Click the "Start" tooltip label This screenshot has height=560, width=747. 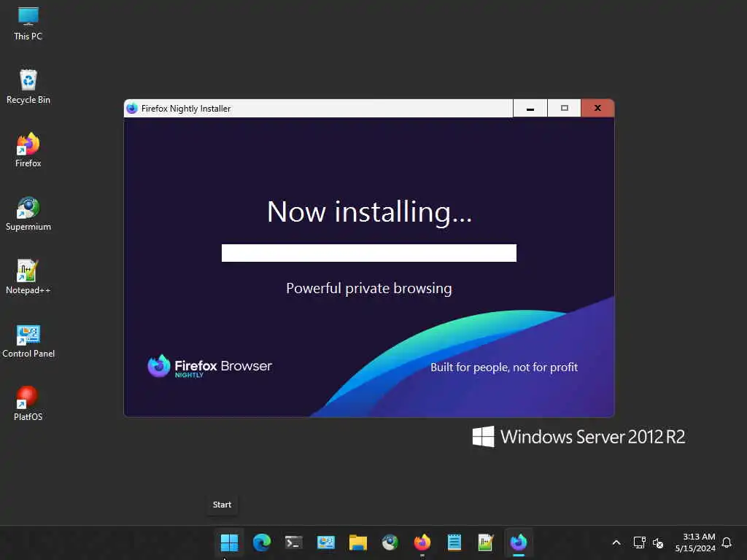(222, 505)
